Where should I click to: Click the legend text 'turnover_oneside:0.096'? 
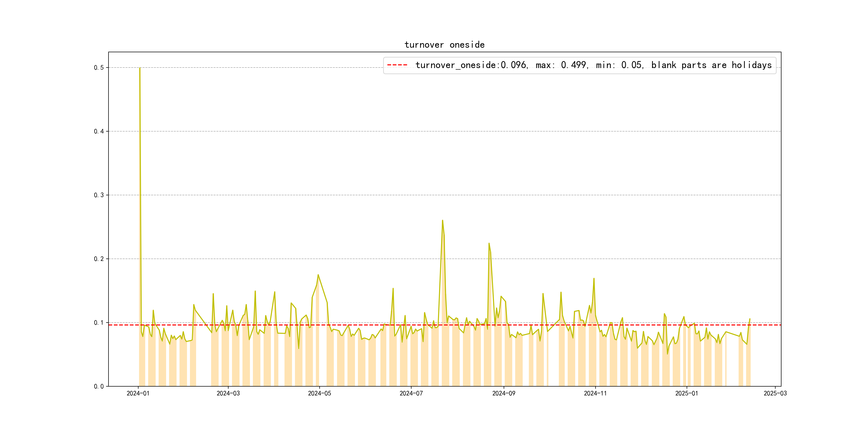[471, 65]
